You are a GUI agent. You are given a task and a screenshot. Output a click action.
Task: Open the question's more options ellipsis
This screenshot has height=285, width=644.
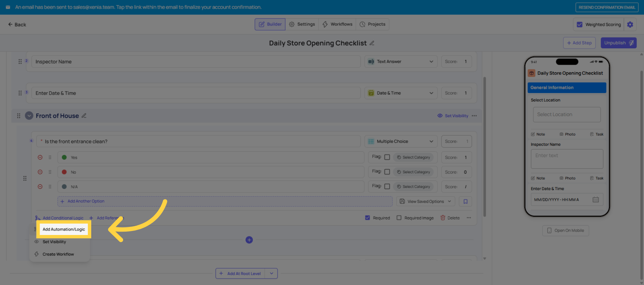[469, 218]
